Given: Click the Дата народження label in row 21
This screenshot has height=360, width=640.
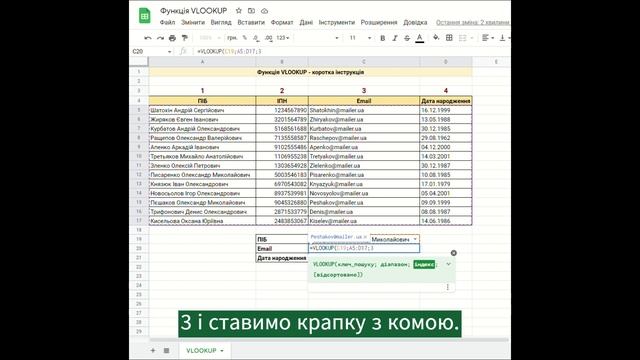Looking at the screenshot, I should pyautogui.click(x=282, y=258).
